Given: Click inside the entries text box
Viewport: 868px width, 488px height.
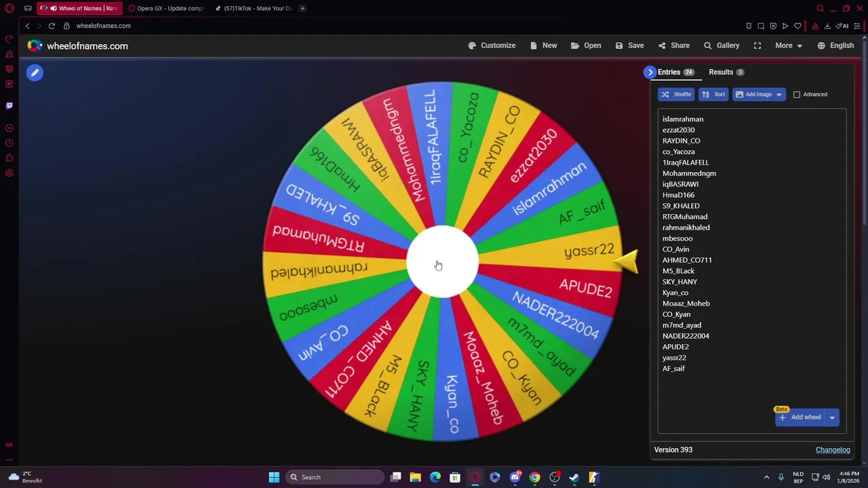Looking at the screenshot, I should click(x=752, y=271).
